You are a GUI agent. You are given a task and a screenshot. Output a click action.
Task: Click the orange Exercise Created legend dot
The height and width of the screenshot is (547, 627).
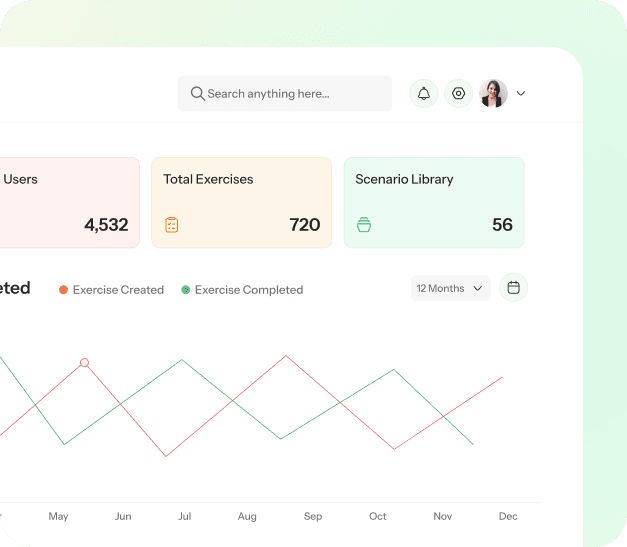[x=63, y=290]
